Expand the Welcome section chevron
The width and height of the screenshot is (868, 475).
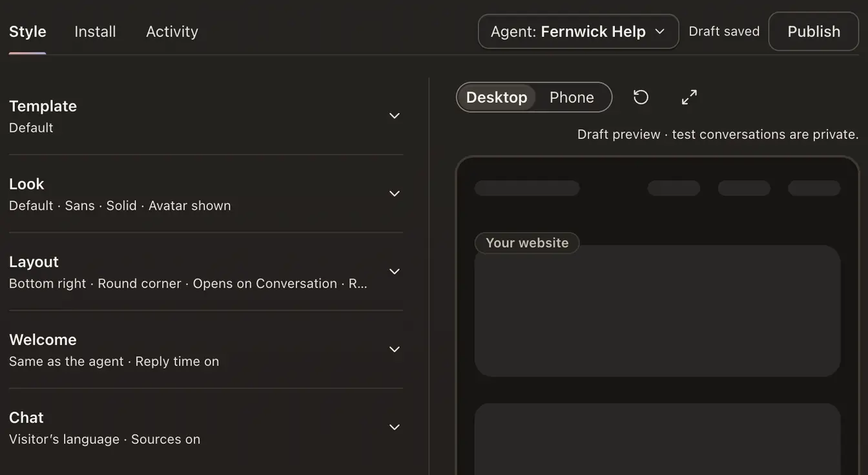click(395, 350)
